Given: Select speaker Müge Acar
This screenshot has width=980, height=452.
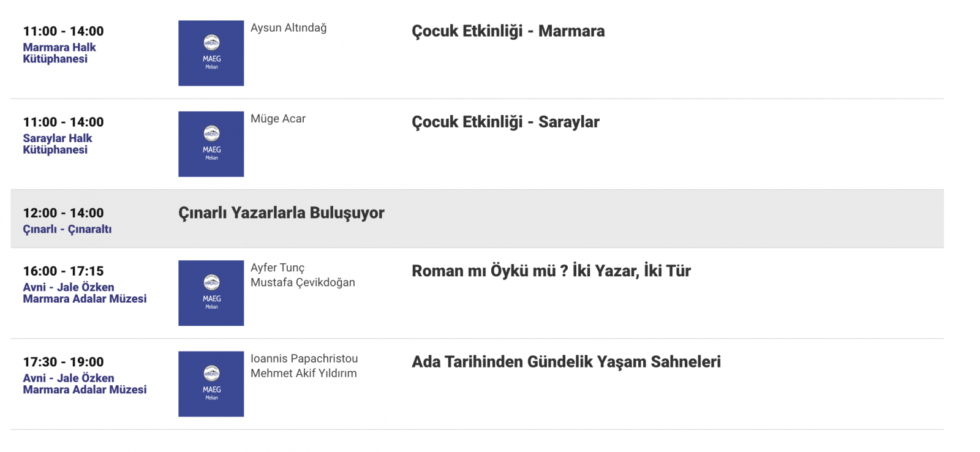Looking at the screenshot, I should (278, 119).
